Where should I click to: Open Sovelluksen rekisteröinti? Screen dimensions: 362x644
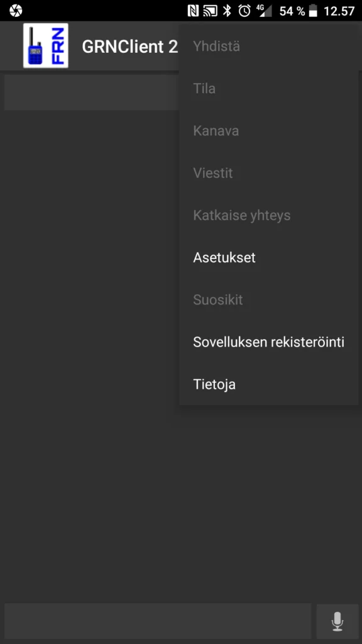coord(268,342)
